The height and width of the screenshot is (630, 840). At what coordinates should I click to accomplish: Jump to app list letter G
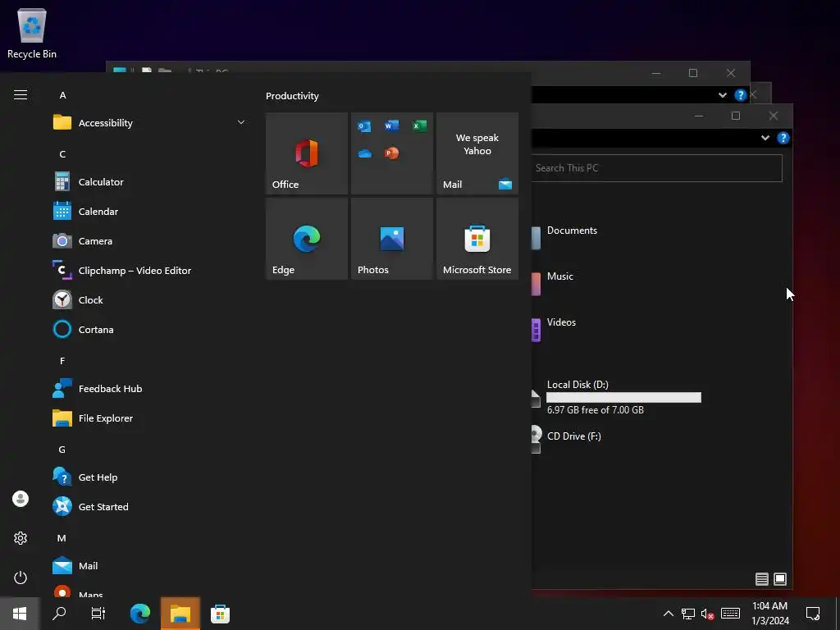click(62, 450)
